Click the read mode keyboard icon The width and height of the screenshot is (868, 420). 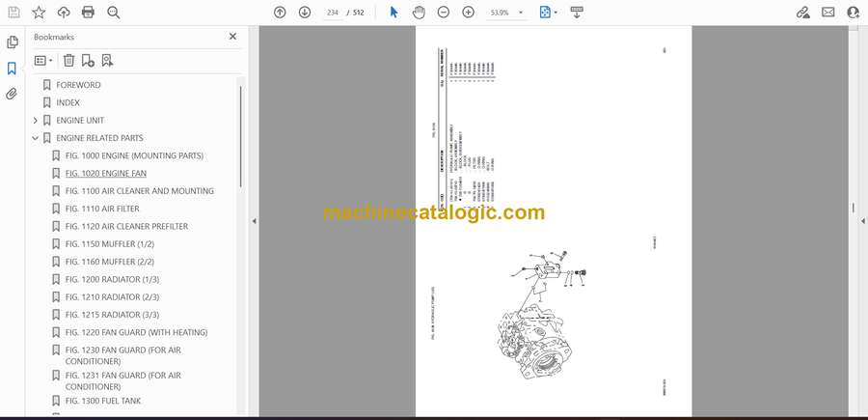(577, 13)
